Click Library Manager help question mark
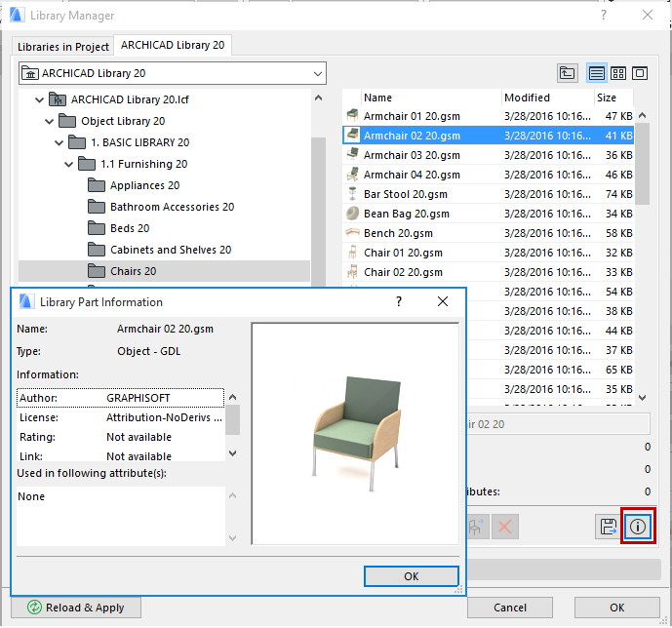The height and width of the screenshot is (628, 672). [x=604, y=15]
